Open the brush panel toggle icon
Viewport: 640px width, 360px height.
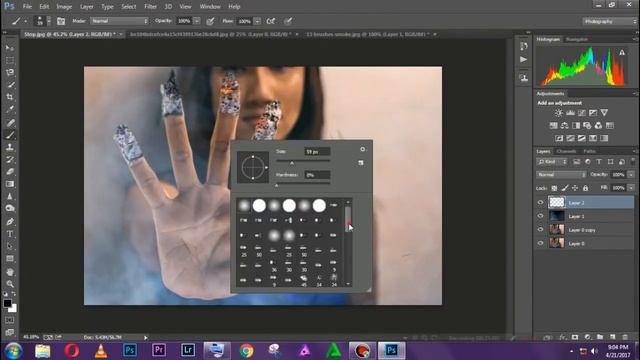point(61,21)
